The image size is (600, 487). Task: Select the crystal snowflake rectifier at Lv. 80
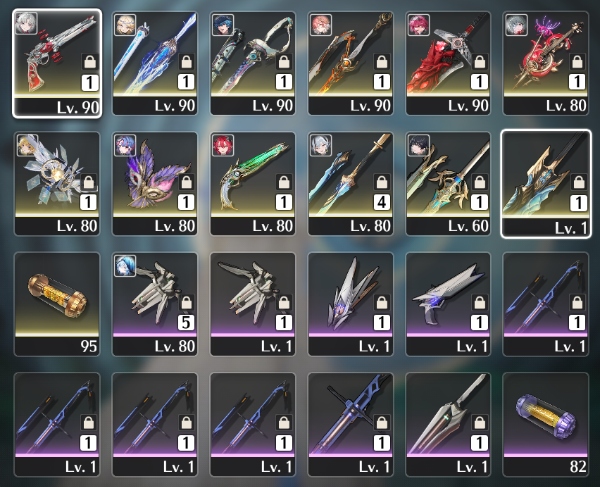[x=57, y=184]
